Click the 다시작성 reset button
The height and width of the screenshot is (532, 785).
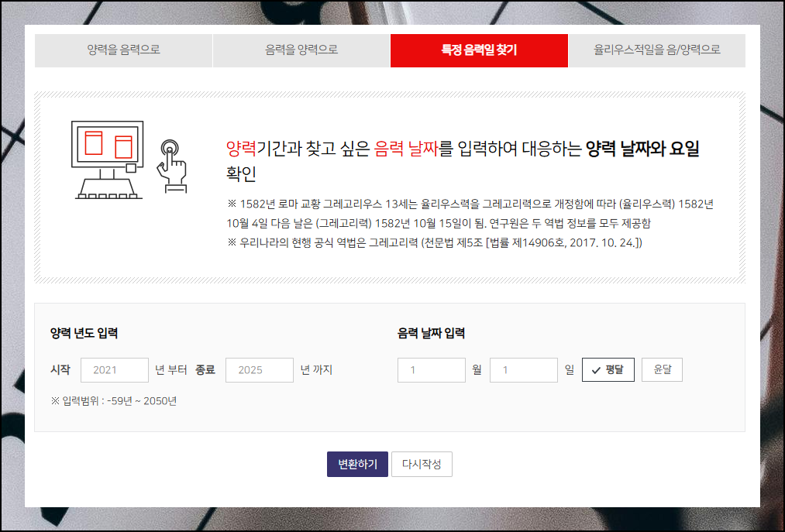tap(422, 464)
